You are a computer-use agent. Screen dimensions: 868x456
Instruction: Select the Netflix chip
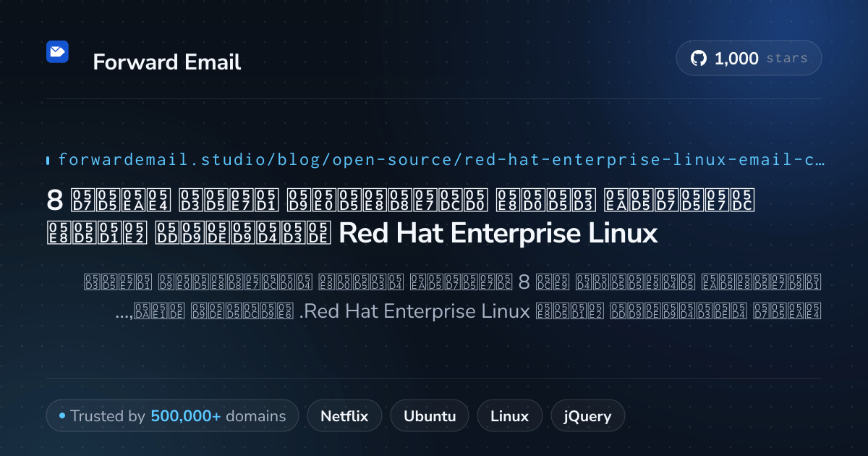click(x=344, y=416)
